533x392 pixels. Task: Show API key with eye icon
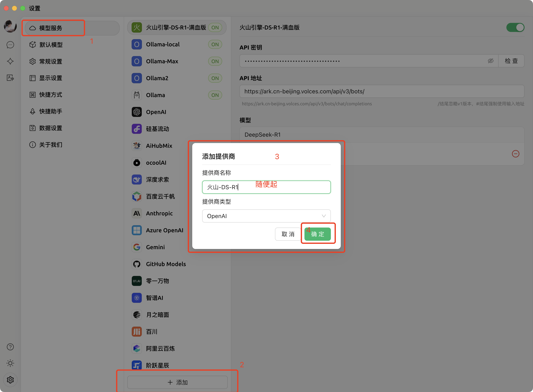click(x=491, y=61)
